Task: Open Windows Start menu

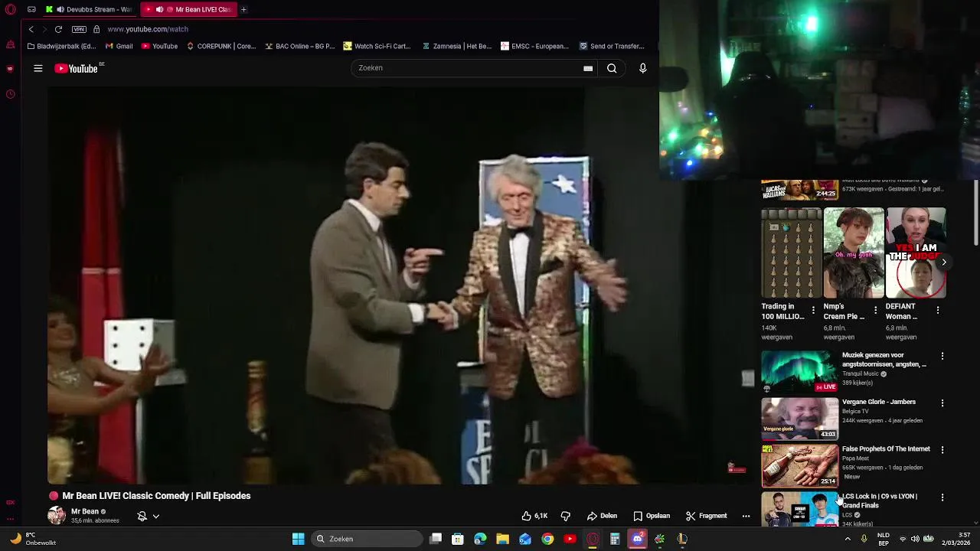Action: click(298, 539)
